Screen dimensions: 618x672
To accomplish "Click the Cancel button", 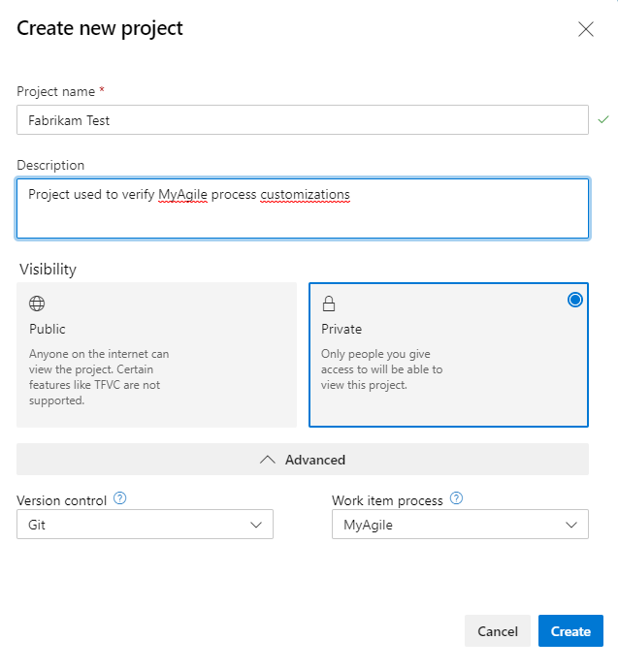I will (x=498, y=631).
